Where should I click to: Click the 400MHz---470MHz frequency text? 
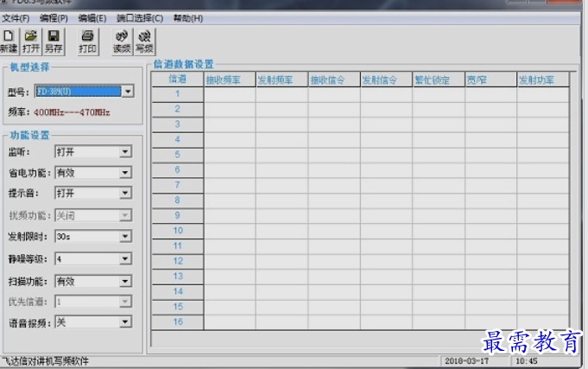click(72, 112)
